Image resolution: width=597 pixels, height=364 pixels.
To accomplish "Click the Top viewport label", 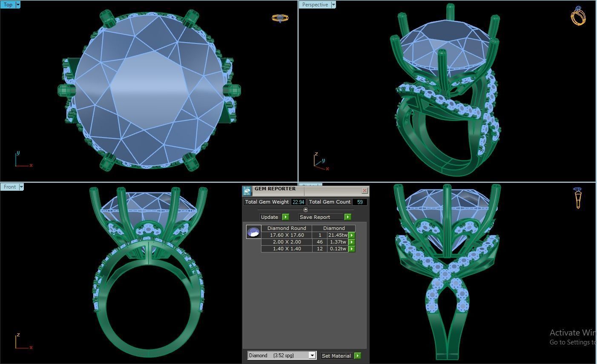I will coord(8,5).
